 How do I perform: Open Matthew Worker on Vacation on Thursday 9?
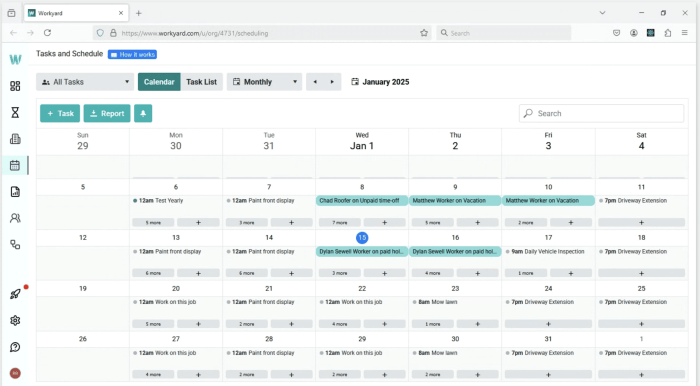[455, 201]
